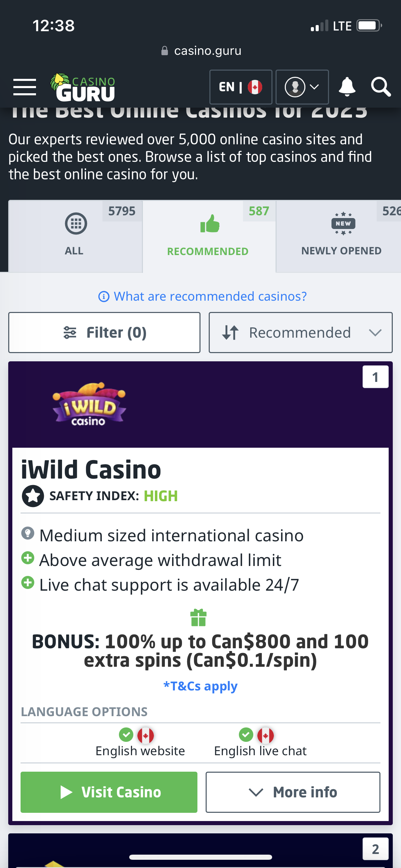The width and height of the screenshot is (401, 868).
Task: Open the Filter (0) button
Action: click(104, 333)
